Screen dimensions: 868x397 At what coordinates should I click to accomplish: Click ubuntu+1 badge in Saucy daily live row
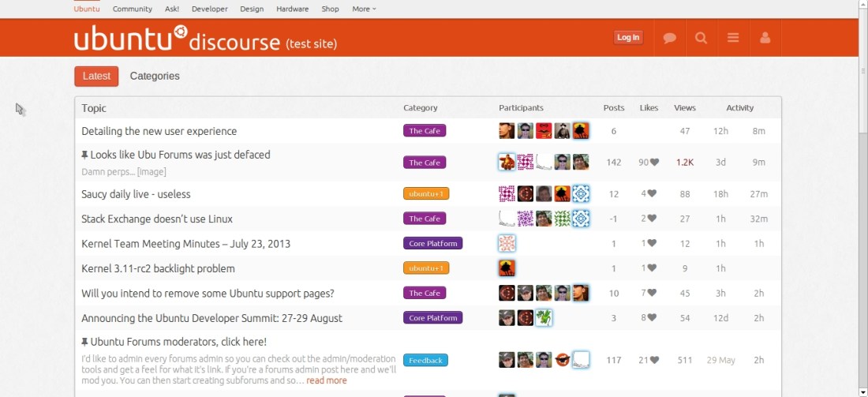426,194
